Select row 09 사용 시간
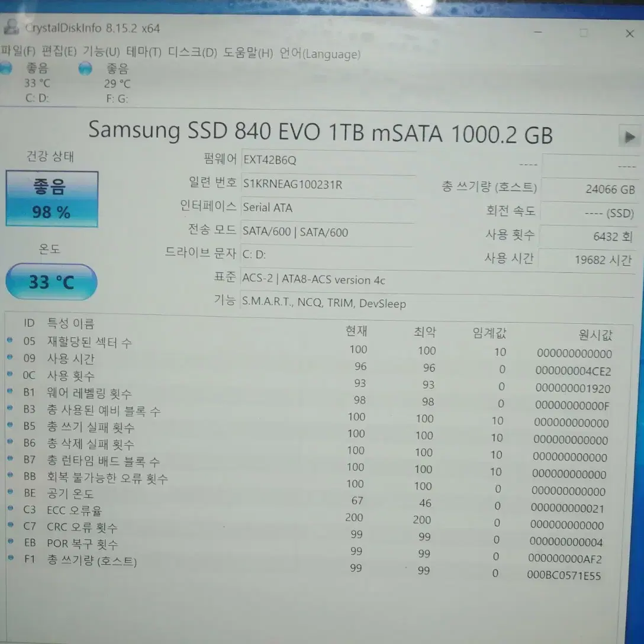This screenshot has height=644, width=644. [310, 364]
